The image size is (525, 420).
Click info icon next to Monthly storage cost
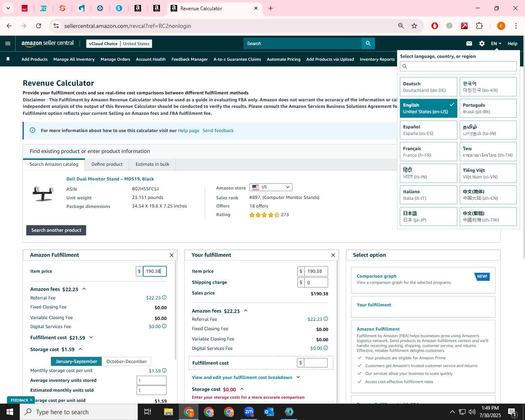(164, 370)
